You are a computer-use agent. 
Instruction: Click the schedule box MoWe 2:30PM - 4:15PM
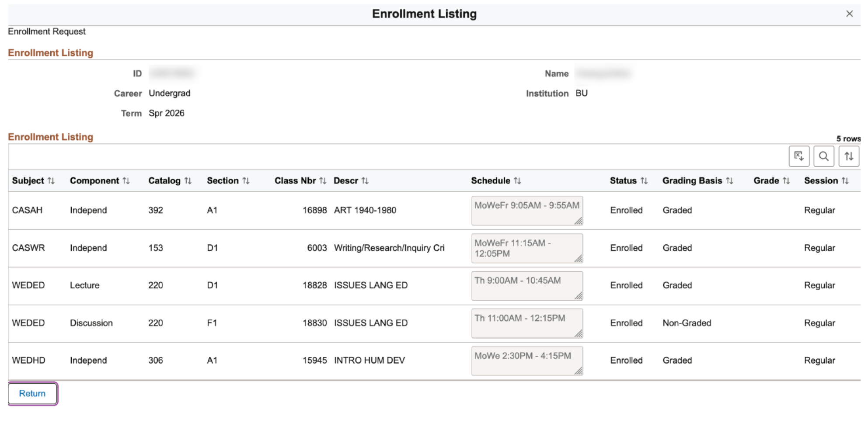point(527,361)
